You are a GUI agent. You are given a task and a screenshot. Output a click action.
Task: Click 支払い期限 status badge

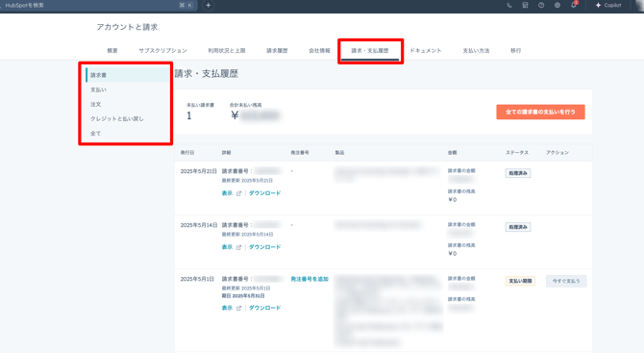520,281
